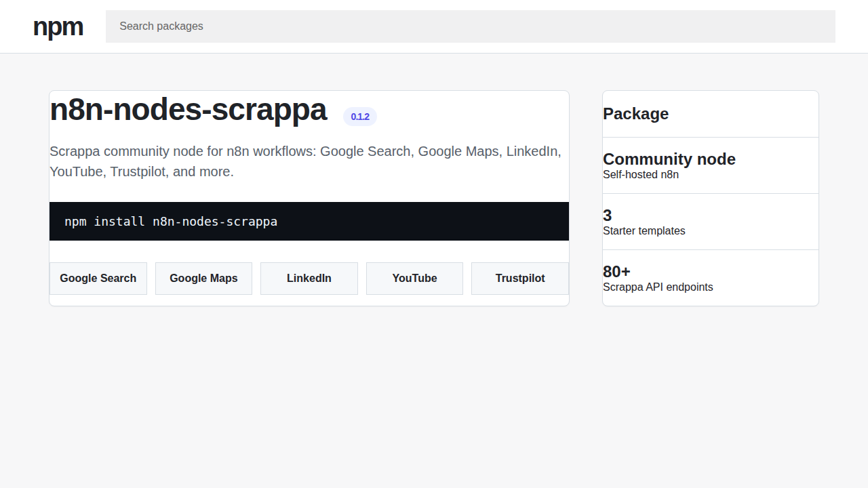This screenshot has height=488, width=868.
Task: Select the npm install command block
Action: click(309, 221)
